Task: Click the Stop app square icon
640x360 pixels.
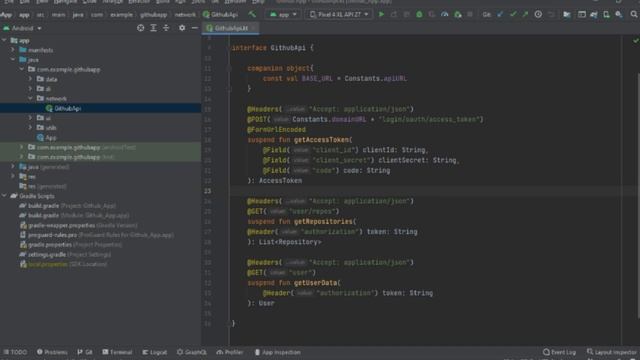Action: 470,14
